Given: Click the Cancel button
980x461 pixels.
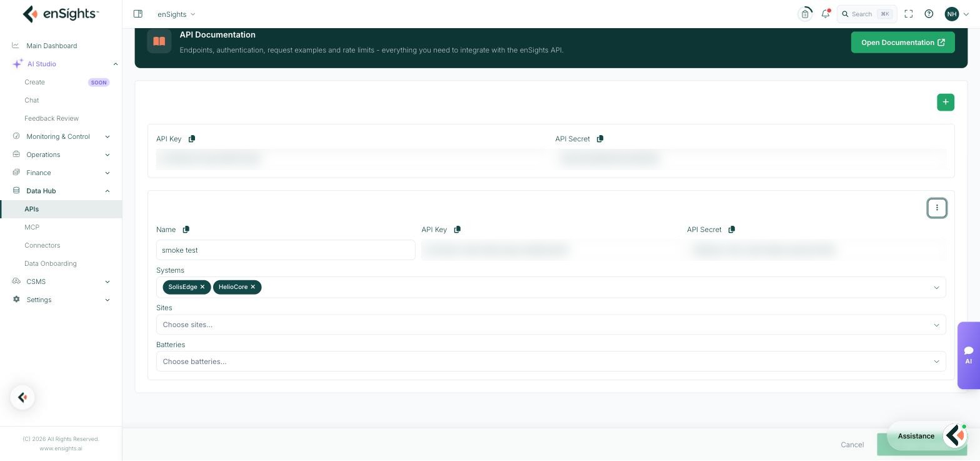Looking at the screenshot, I should (852, 445).
